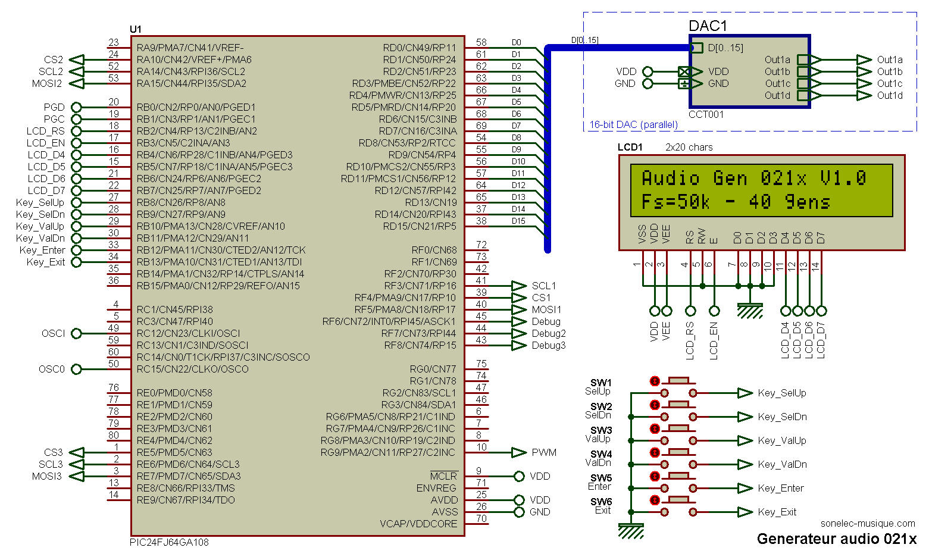Click the LCD1 reference label
Viewport: 929px width, 560px height.
[630, 147]
